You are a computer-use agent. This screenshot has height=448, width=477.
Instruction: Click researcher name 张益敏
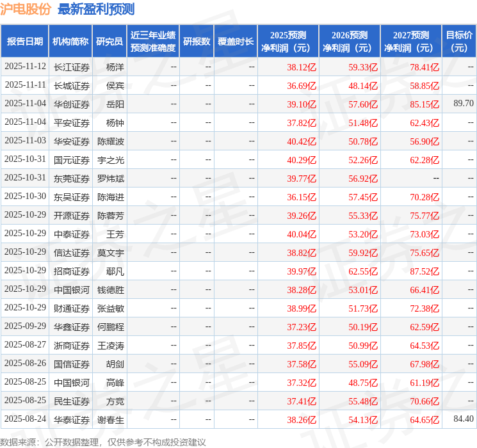pyautogui.click(x=111, y=308)
